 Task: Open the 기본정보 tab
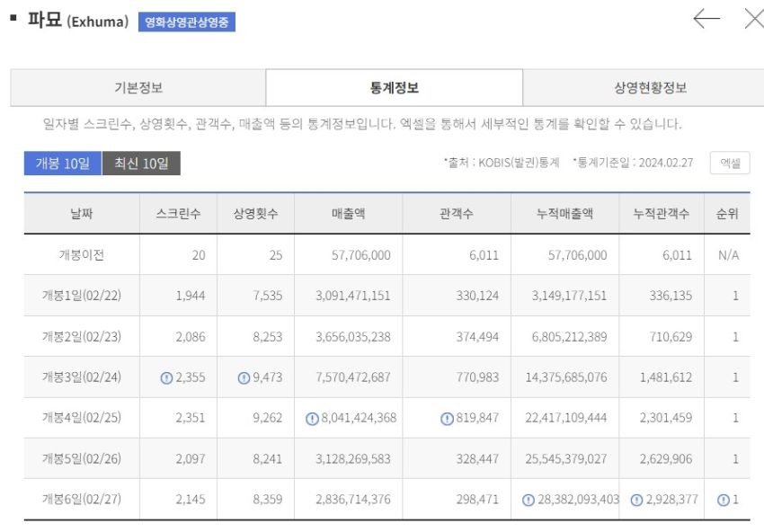tap(138, 88)
